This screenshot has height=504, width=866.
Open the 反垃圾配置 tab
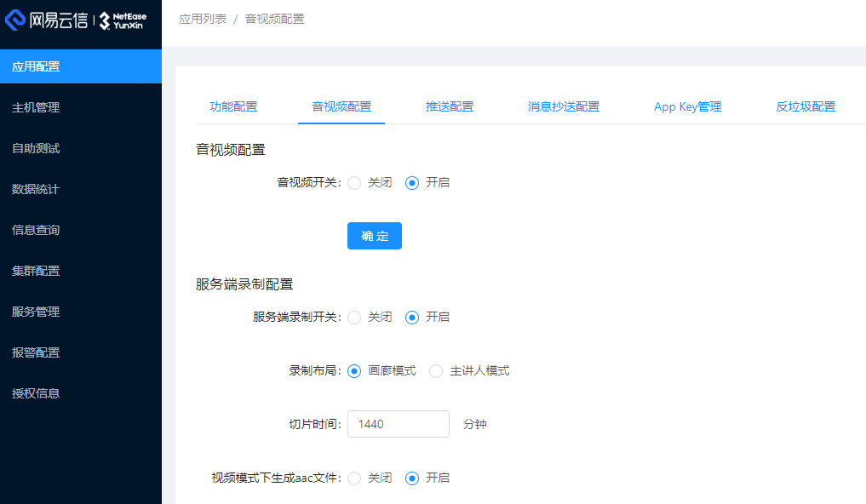point(806,106)
